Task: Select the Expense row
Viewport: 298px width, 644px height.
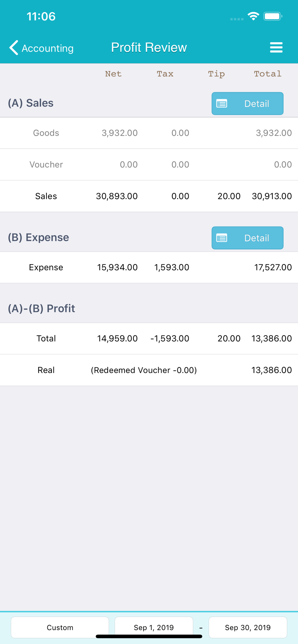Action: click(149, 267)
